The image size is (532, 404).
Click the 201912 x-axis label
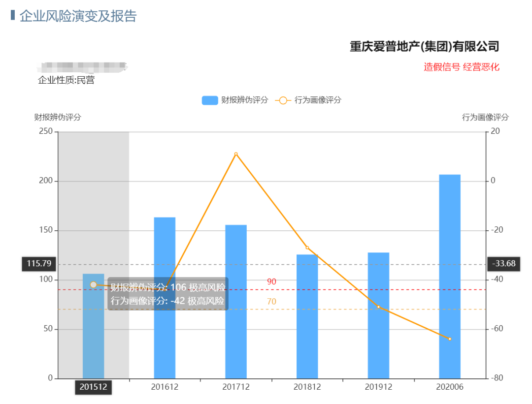(378, 387)
